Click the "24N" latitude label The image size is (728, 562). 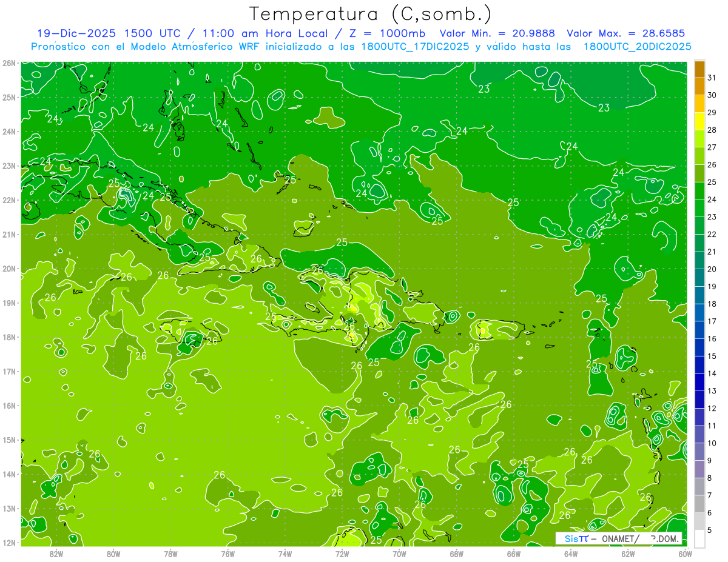click(9, 132)
